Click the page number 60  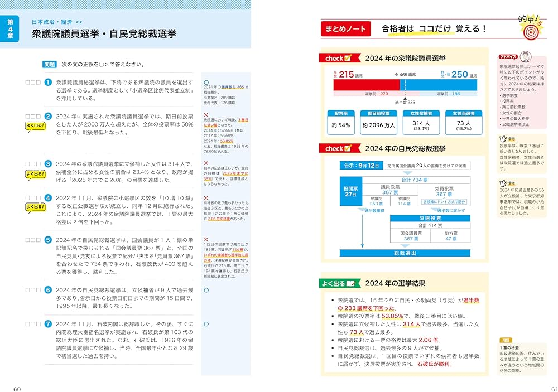17,388
